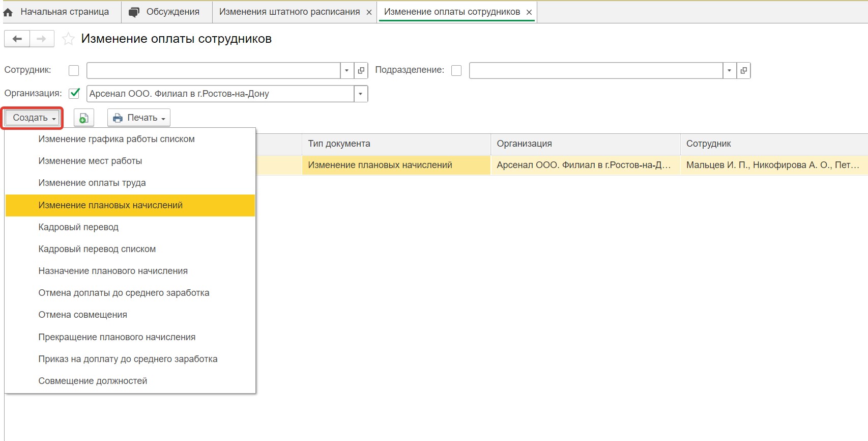
Task: Open the selected Сотрудник record via open icon
Action: (361, 70)
